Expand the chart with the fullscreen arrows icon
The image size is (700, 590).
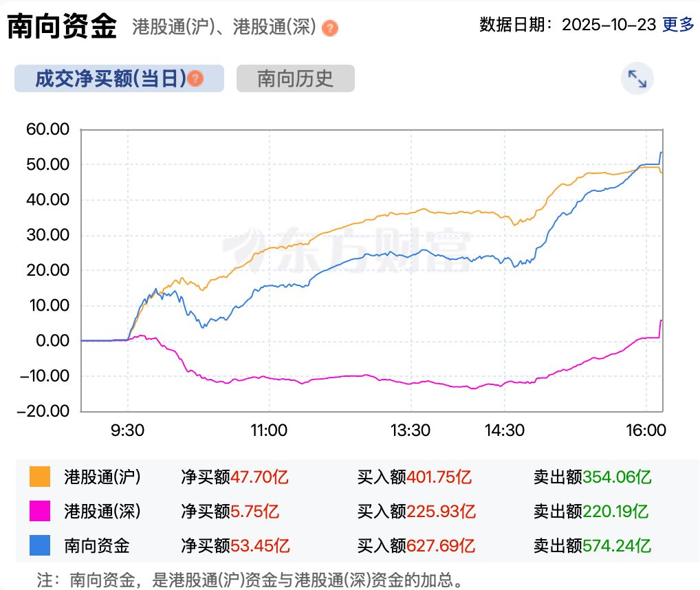pos(637,79)
